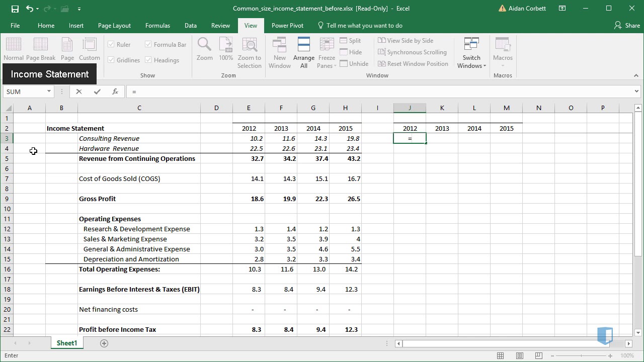The image size is (644, 362).
Task: Open Switch Windows dropdown
Action: (x=471, y=52)
